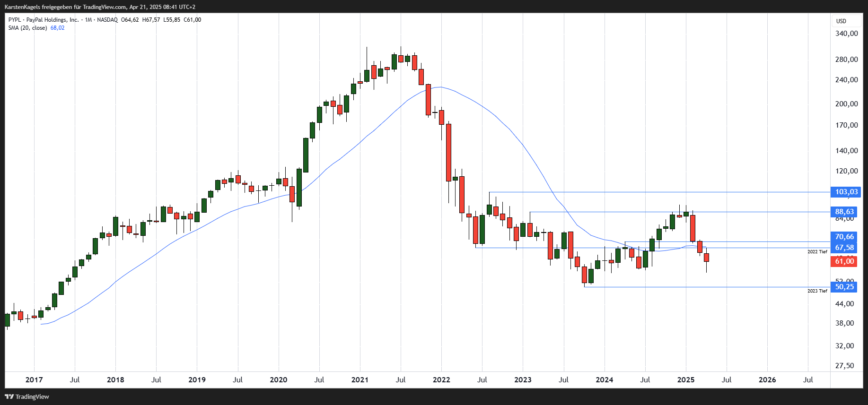Image resolution: width=868 pixels, height=405 pixels.
Task: Click the TradingView logo at bottom left
Action: [x=27, y=396]
